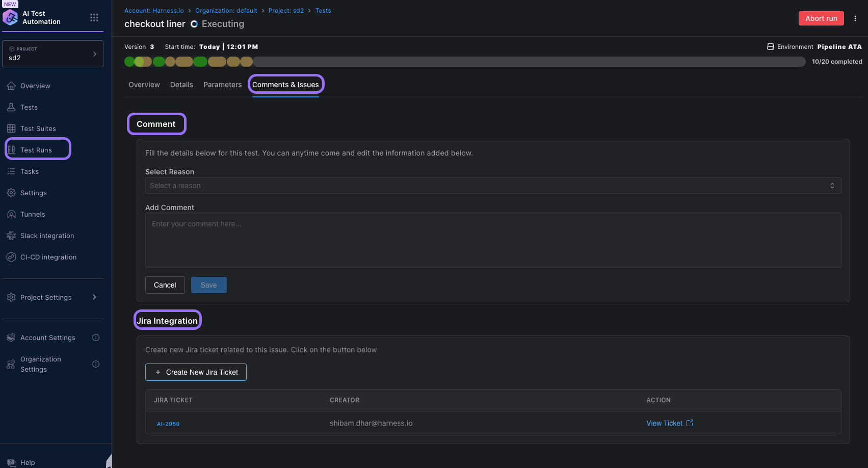Screen dimensions: 868x468
Task: Click the Overview home icon in sidebar
Action: (11, 86)
